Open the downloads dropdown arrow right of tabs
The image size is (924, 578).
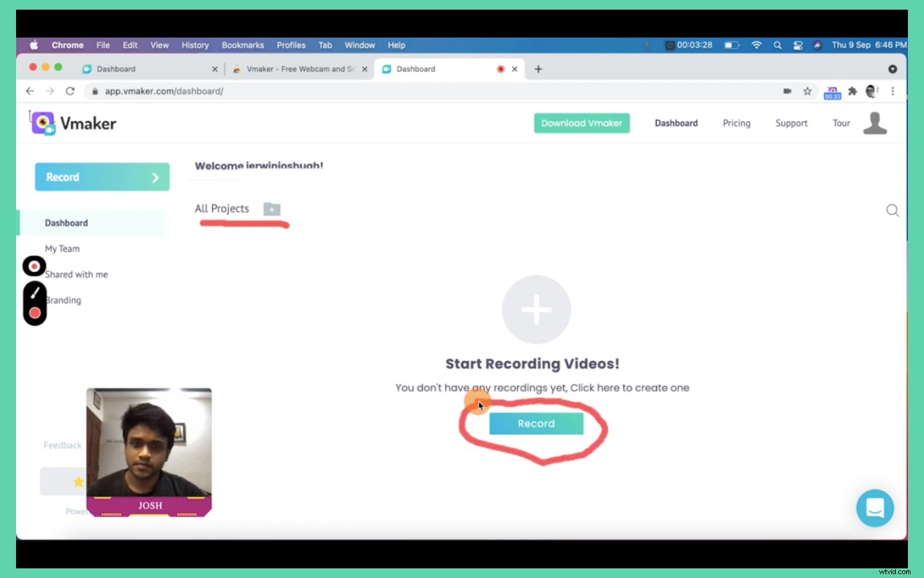click(893, 69)
